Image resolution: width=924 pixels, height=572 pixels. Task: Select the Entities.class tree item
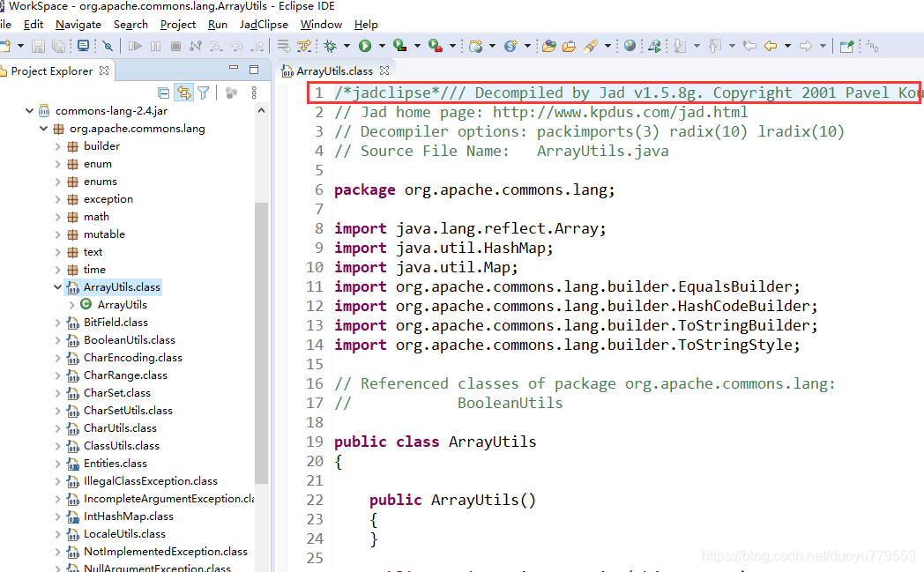click(115, 463)
